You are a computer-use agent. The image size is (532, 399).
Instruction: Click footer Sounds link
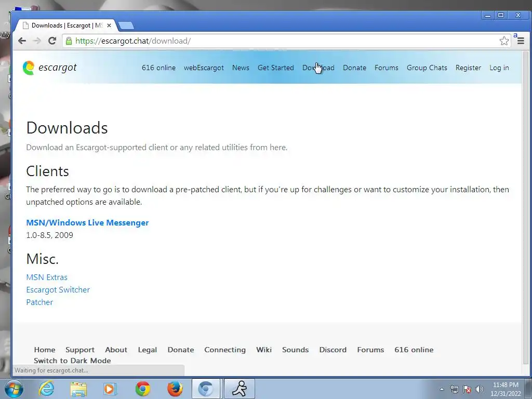296,350
